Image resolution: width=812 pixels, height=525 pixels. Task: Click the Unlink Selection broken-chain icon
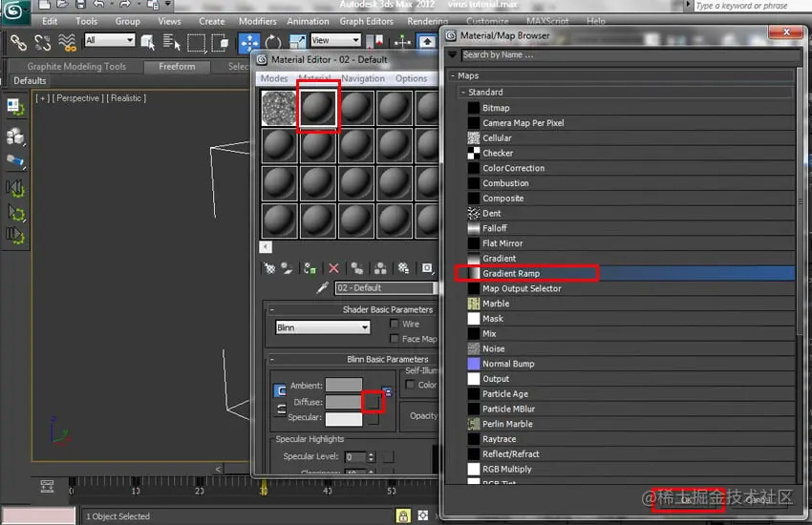click(42, 42)
